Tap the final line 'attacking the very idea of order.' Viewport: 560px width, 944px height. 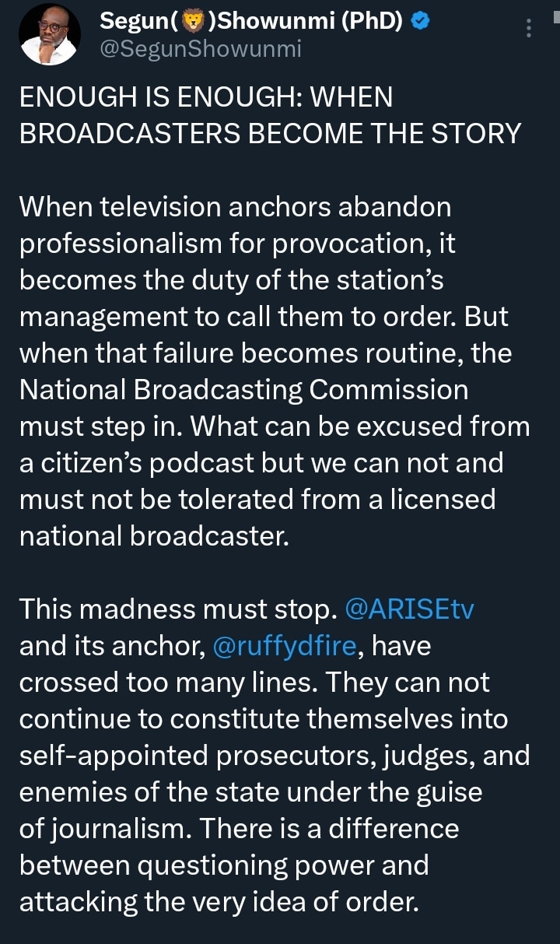[x=219, y=902]
